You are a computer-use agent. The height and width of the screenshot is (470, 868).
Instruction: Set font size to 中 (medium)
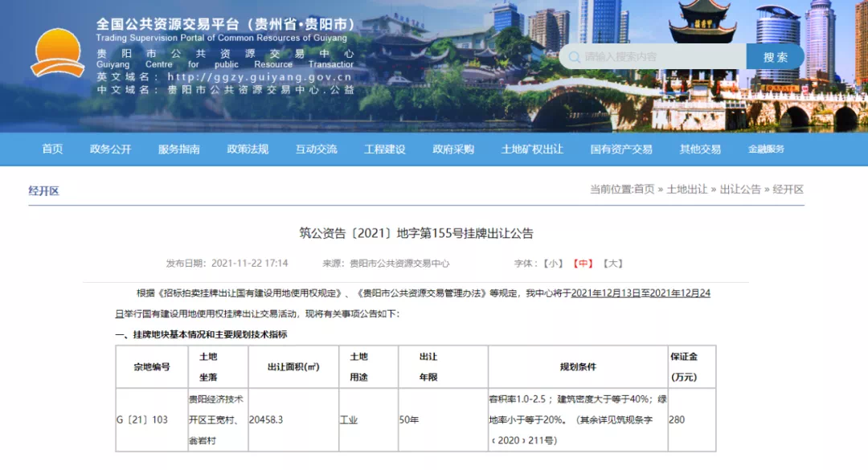(x=583, y=264)
